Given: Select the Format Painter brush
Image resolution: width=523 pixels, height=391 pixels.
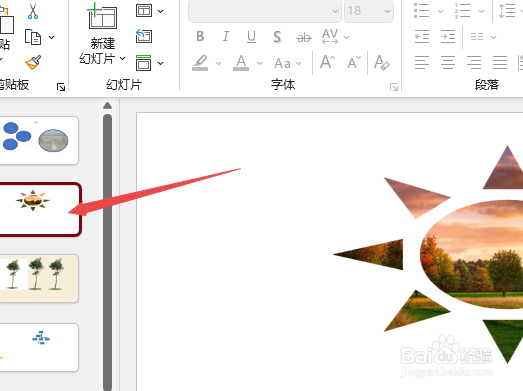Looking at the screenshot, I should [33, 62].
